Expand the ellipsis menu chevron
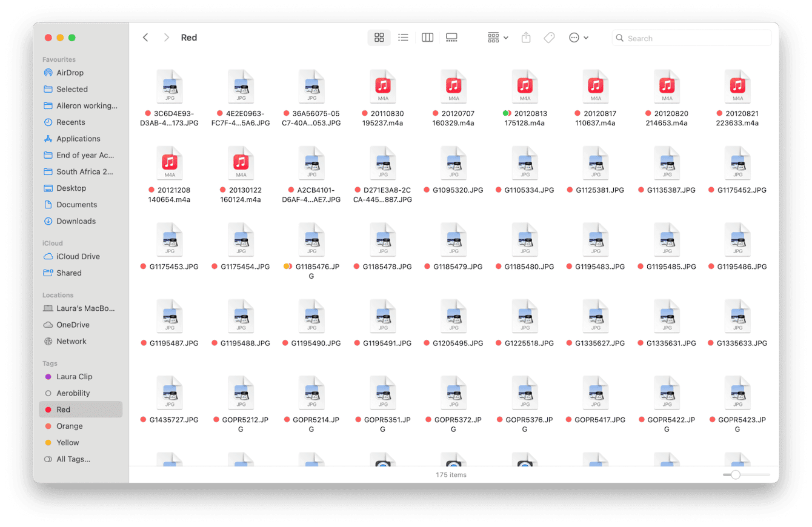This screenshot has height=527, width=812. (585, 37)
